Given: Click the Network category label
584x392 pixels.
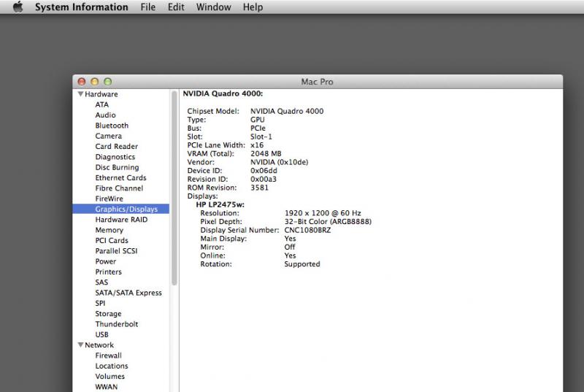Looking at the screenshot, I should coord(99,345).
